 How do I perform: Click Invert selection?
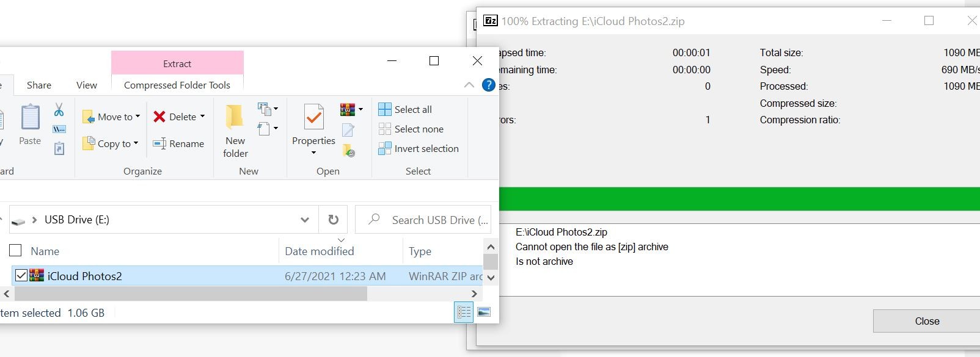[x=419, y=148]
